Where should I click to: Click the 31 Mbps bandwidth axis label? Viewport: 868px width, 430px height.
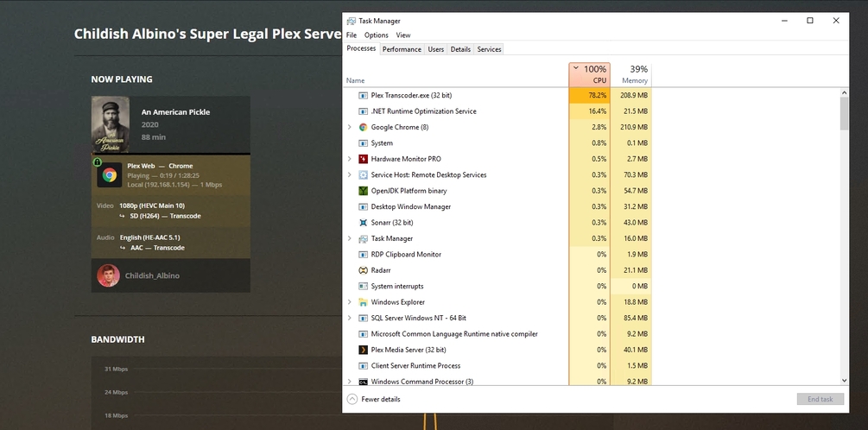117,369
